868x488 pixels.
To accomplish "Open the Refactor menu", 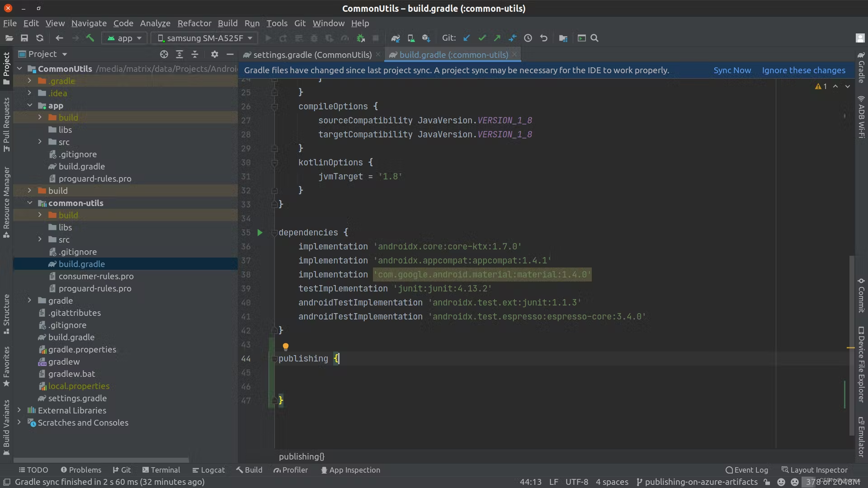I will click(x=194, y=23).
